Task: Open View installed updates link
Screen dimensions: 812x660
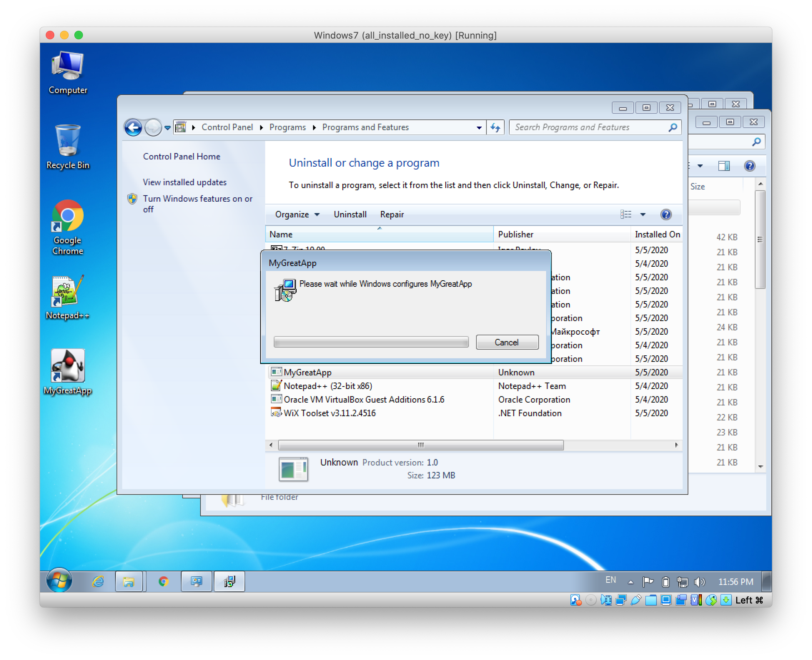Action: pos(185,182)
